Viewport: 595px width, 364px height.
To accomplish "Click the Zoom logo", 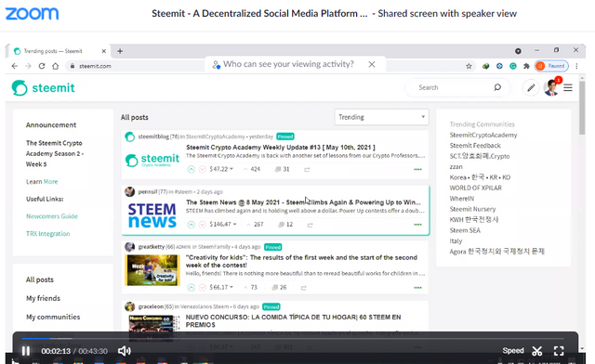I will (x=32, y=14).
